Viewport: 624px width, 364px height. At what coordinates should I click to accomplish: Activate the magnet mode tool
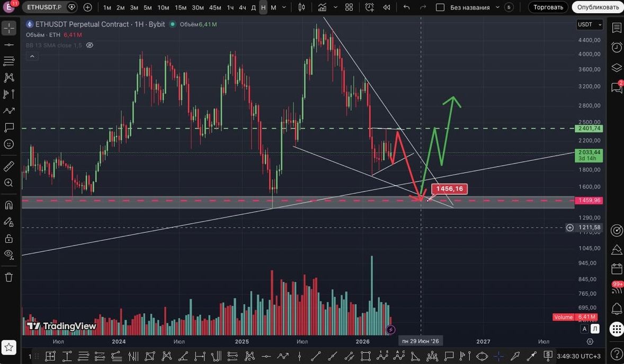[8, 205]
